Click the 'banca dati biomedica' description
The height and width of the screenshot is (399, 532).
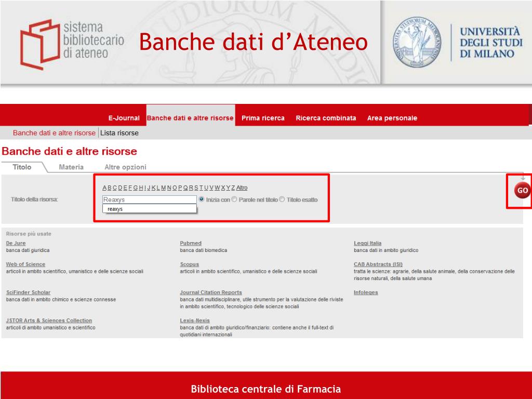(x=203, y=250)
